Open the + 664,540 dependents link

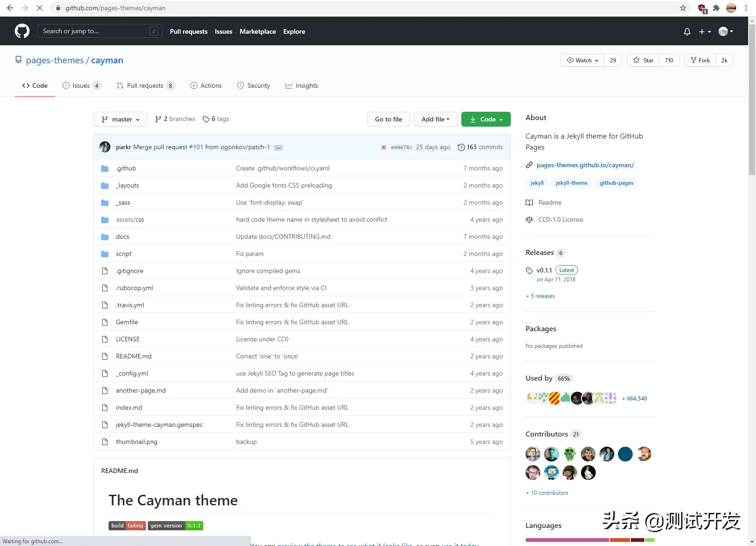tap(635, 398)
